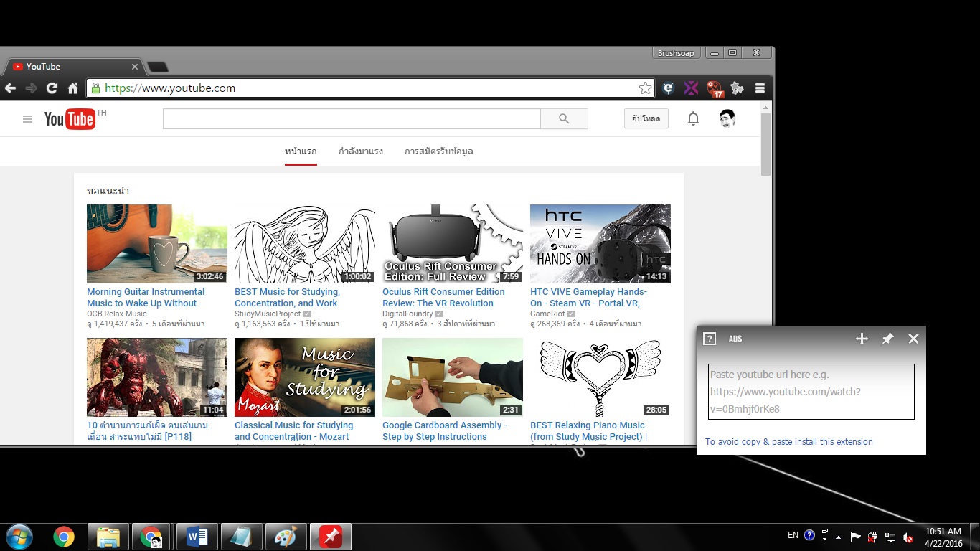Go to YouTube home via logo

click(x=70, y=118)
